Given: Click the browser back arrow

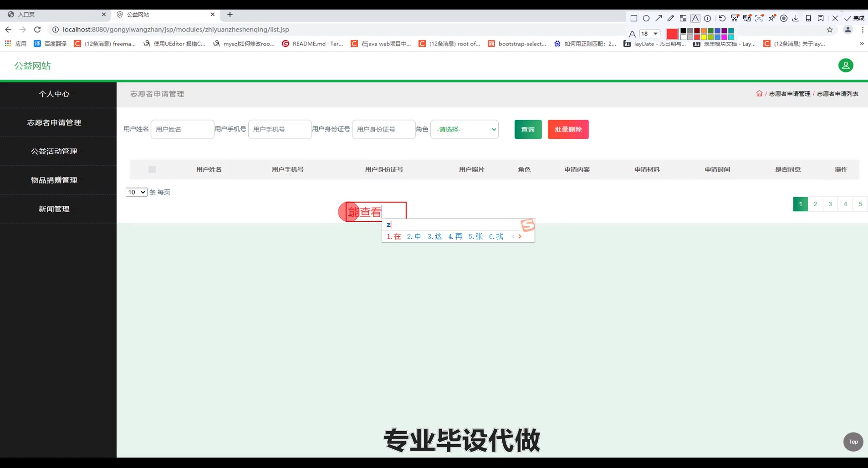Looking at the screenshot, I should coord(8,29).
